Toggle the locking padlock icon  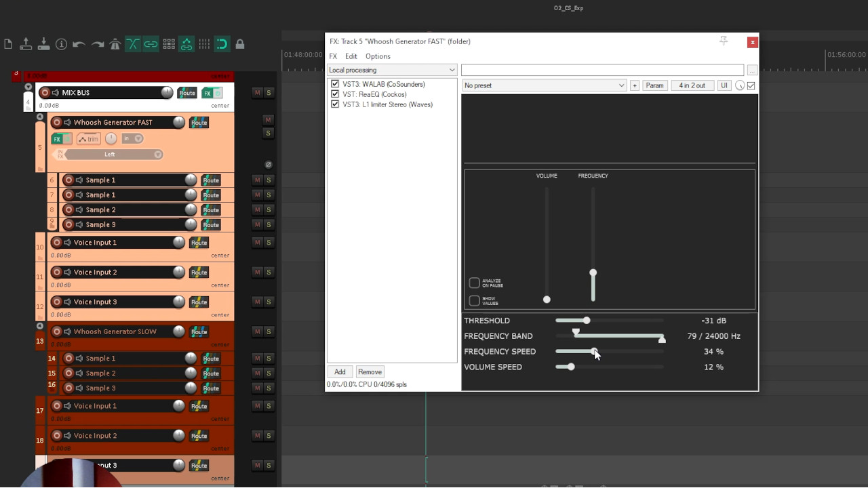240,44
